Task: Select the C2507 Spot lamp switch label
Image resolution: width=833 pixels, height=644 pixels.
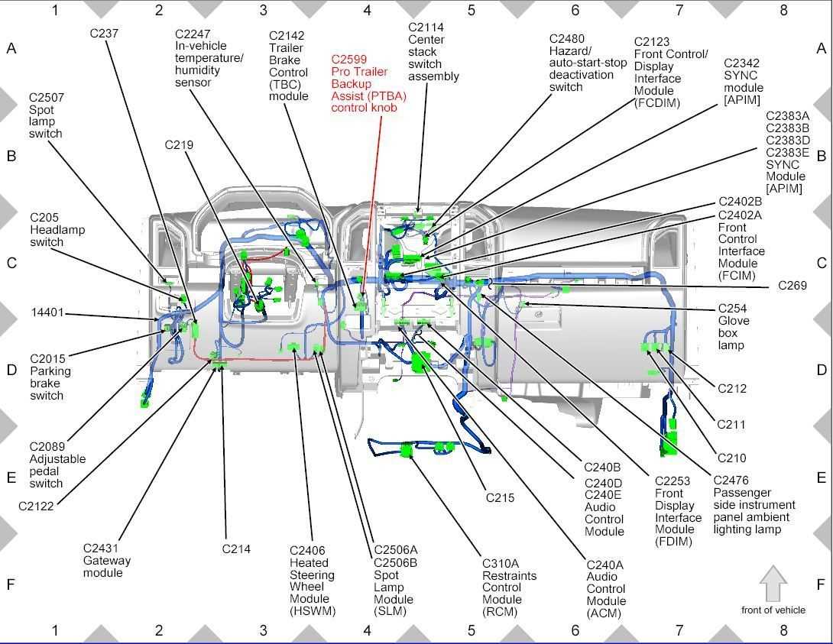Action: (47, 116)
